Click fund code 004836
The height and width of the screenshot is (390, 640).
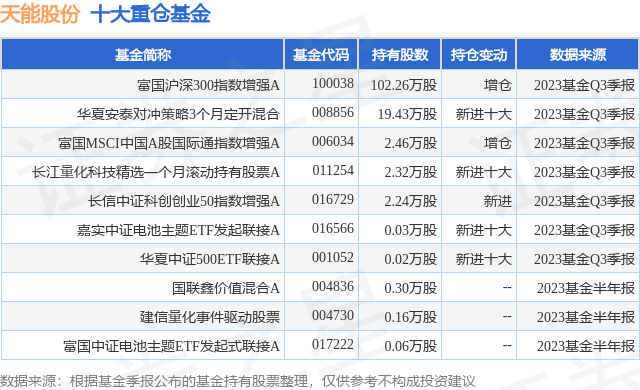pyautogui.click(x=333, y=286)
